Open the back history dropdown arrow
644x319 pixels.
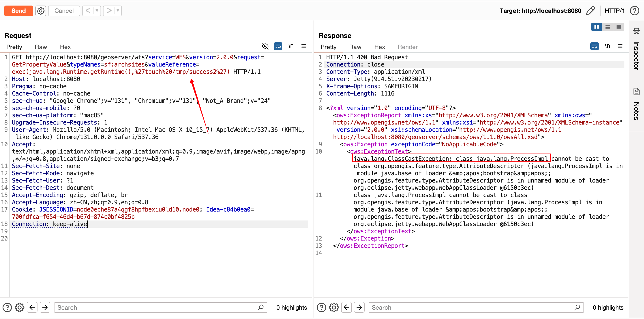pos(97,11)
